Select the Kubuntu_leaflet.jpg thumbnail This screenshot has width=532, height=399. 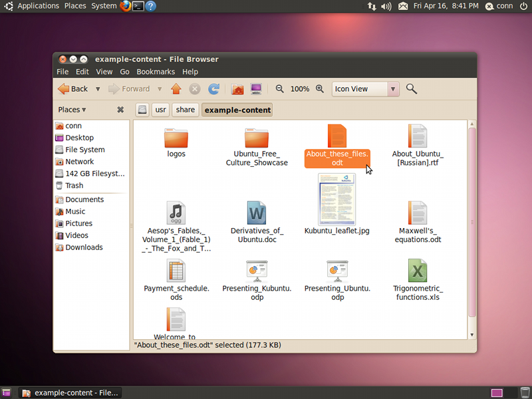pyautogui.click(x=337, y=199)
